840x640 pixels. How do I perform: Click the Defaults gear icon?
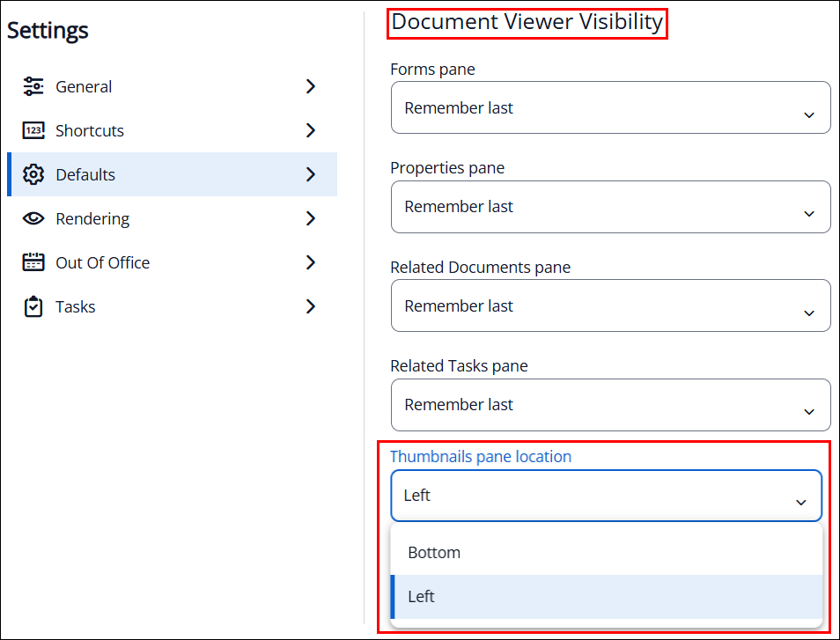pyautogui.click(x=33, y=174)
